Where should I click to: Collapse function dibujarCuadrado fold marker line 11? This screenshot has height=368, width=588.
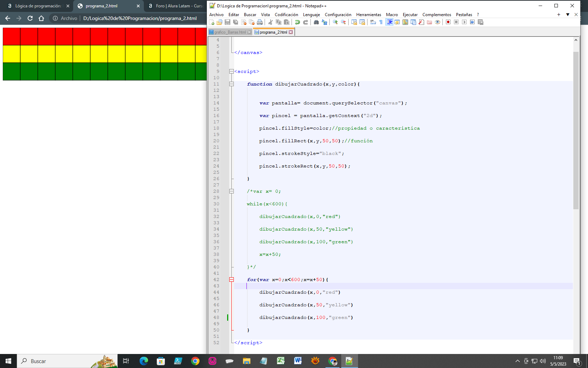pyautogui.click(x=231, y=84)
